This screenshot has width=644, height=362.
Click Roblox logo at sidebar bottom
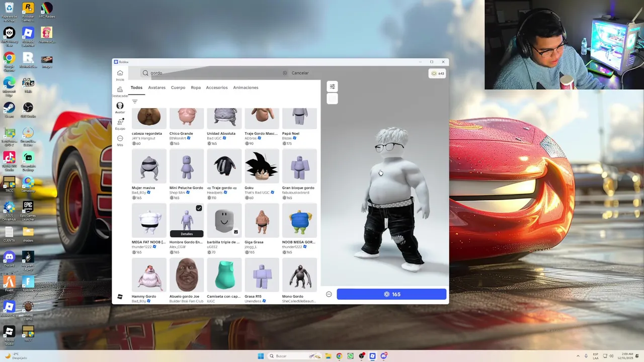[120, 297]
